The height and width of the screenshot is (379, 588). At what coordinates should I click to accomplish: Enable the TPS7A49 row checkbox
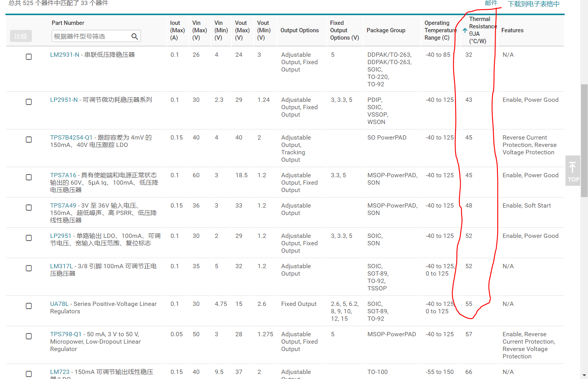[x=29, y=208]
